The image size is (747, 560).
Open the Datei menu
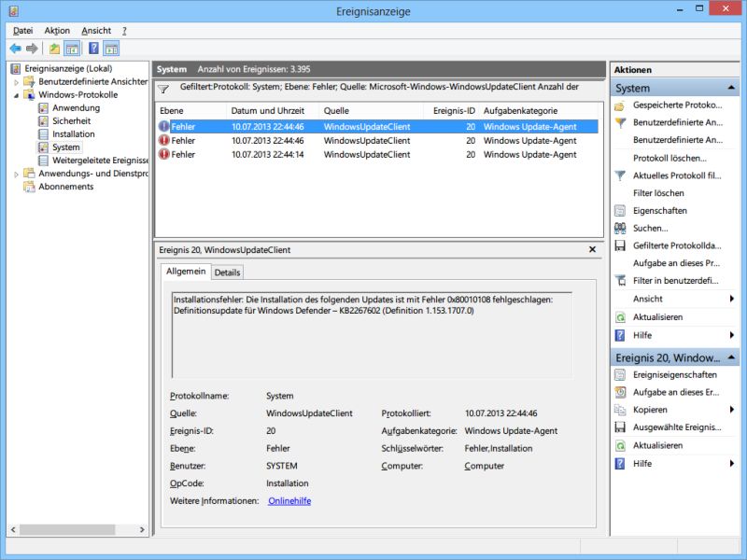[22, 31]
